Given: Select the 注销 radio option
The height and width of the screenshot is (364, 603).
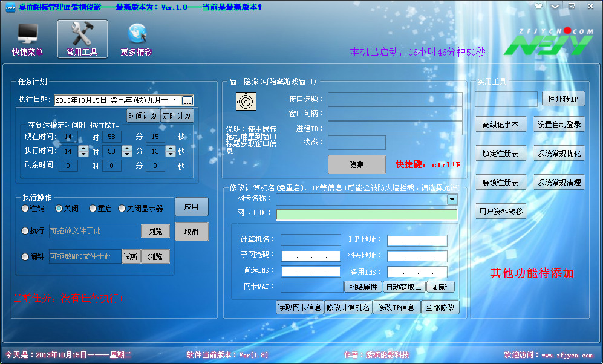Looking at the screenshot, I should pos(25,209).
